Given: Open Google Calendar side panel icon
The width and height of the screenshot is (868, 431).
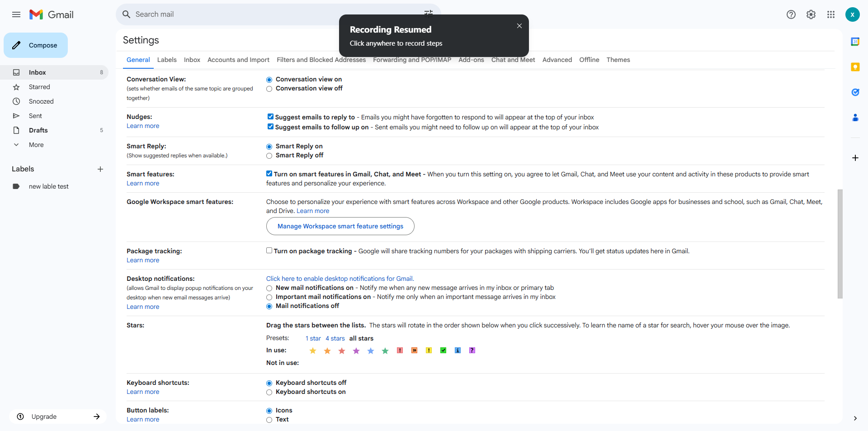Looking at the screenshot, I should [855, 42].
